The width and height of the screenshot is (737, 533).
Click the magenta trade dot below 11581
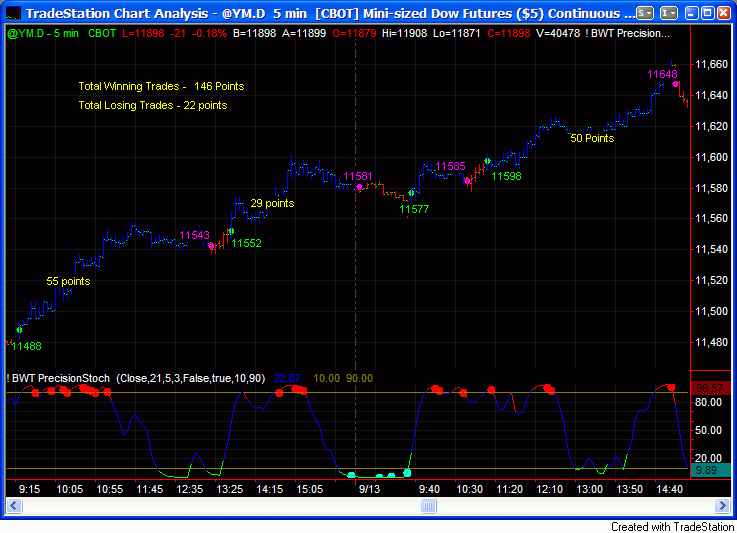pos(360,187)
